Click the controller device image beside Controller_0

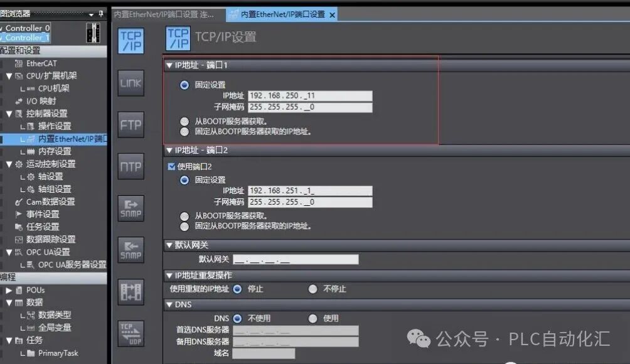(93, 33)
